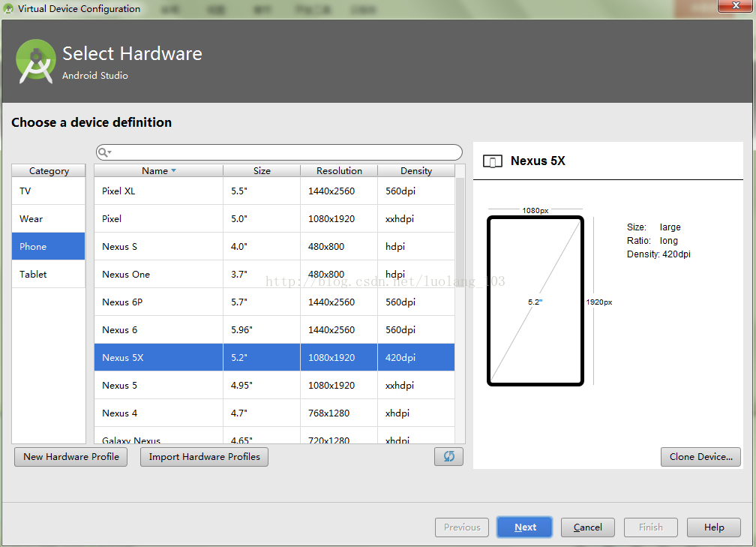Select the Pixel device name cell
Image resolution: width=756 pixels, height=547 pixels.
point(159,219)
